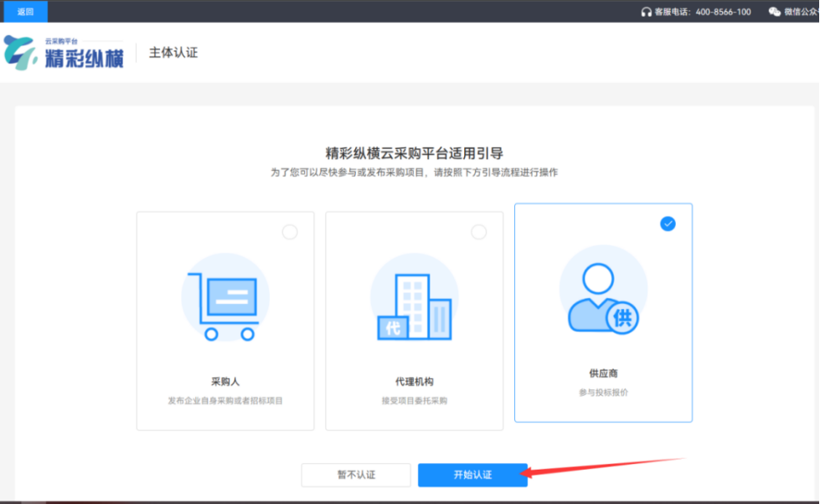This screenshot has width=820, height=504.
Task: Click the 参与投标报价 description
Action: (604, 392)
